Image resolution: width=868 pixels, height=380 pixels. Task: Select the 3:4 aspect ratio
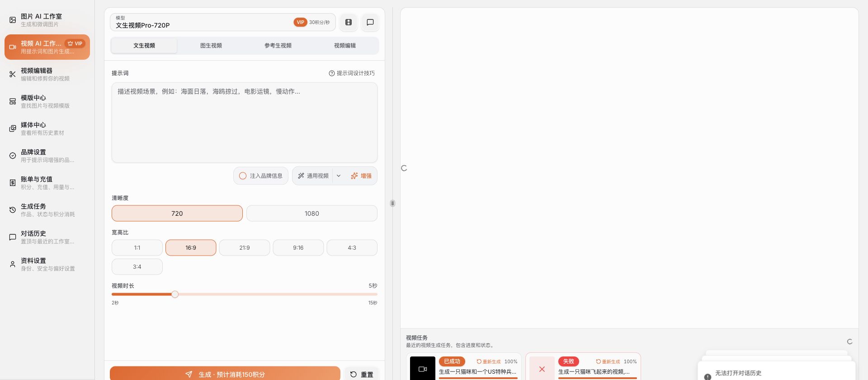click(x=137, y=267)
